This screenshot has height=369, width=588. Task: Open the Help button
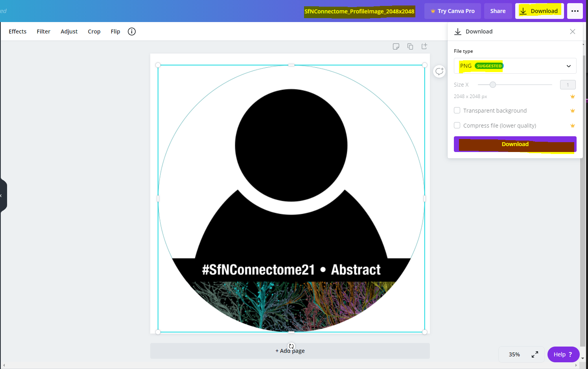(564, 354)
